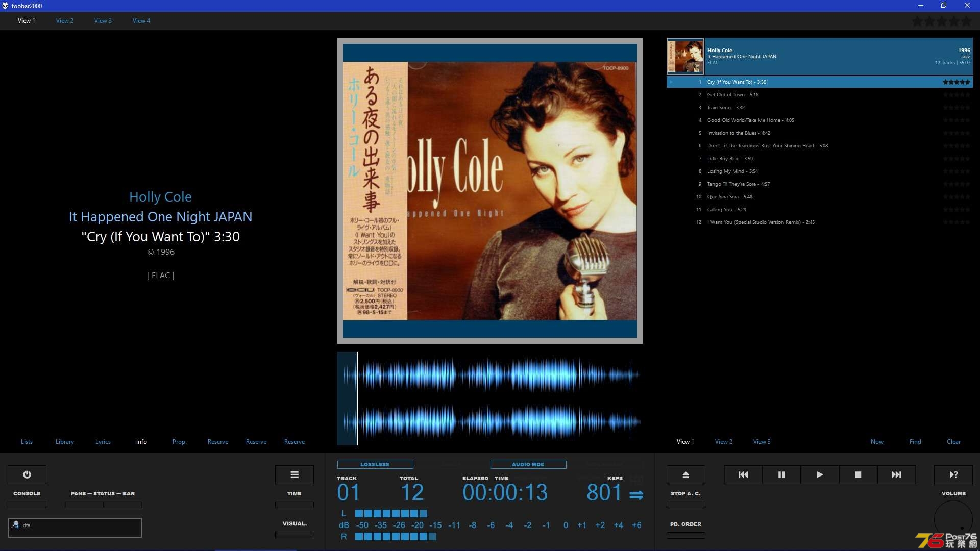Click the foobar2000 application icon in the title bar
This screenshot has width=980, height=551.
point(5,6)
